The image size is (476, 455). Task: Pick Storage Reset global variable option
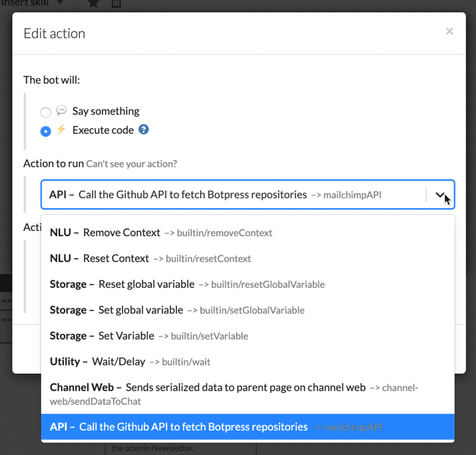tap(247, 284)
